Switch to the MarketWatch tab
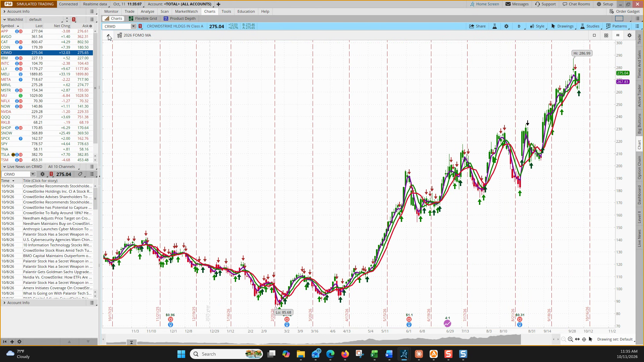The height and width of the screenshot is (362, 644). [186, 11]
